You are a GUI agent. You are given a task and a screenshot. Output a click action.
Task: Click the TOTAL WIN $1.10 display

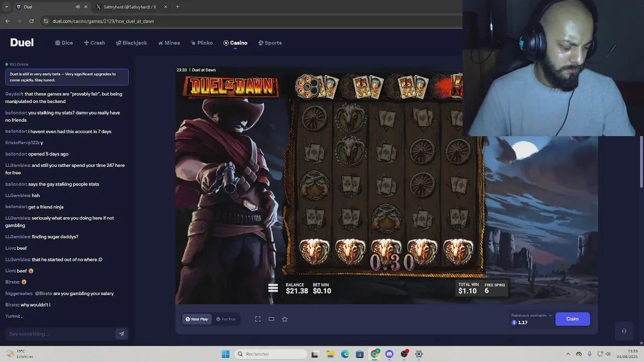coord(468,288)
